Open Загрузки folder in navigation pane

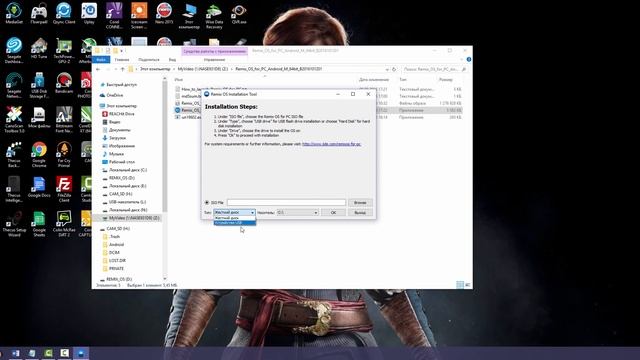coord(118,138)
